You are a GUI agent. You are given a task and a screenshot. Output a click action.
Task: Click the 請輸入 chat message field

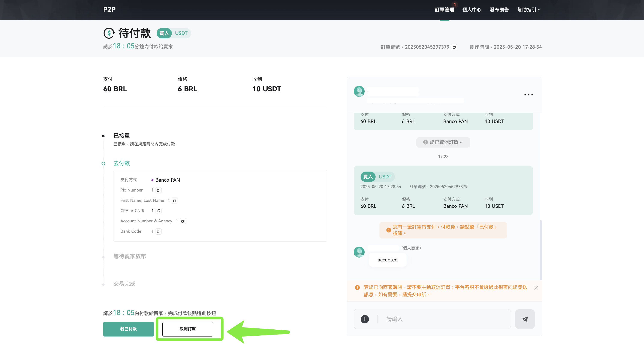pos(444,319)
